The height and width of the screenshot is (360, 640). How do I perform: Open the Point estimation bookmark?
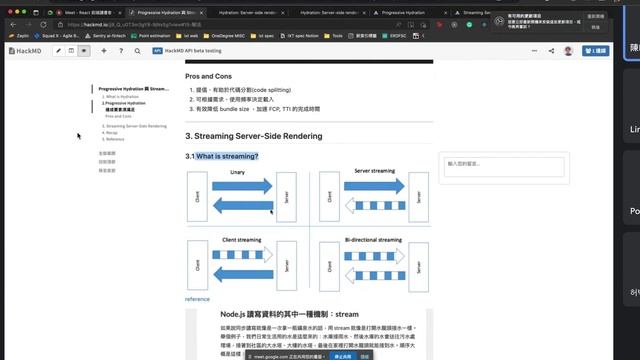(151, 36)
